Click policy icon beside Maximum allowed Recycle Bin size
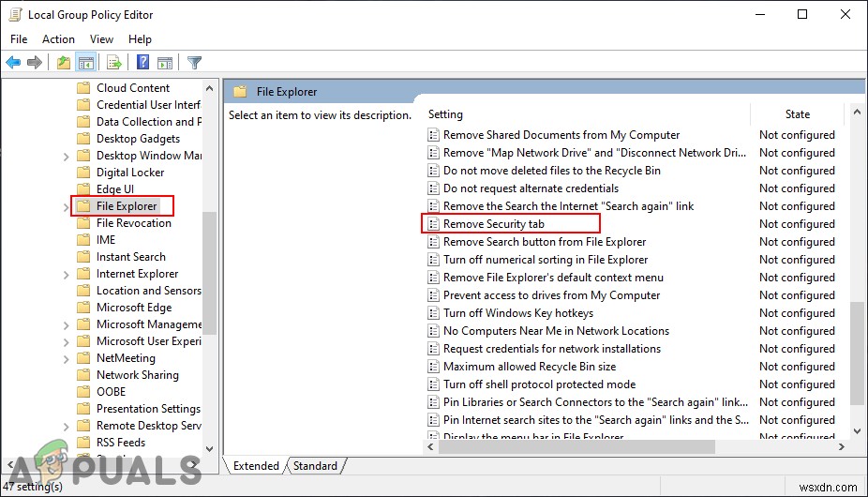Viewport: 868px width, 497px height. [x=433, y=367]
